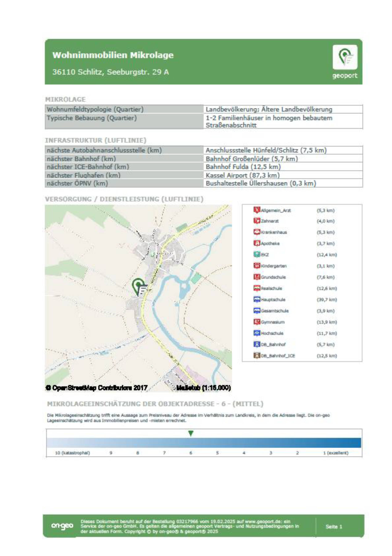The height and width of the screenshot is (556, 392).
Task: Click the MIKROLAGE section heading
Action: [x=65, y=99]
